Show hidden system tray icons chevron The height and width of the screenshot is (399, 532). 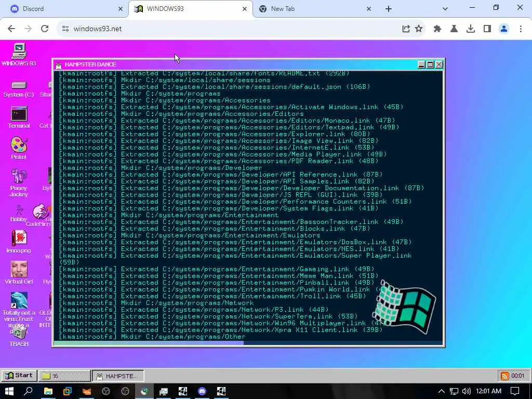[x=441, y=391]
